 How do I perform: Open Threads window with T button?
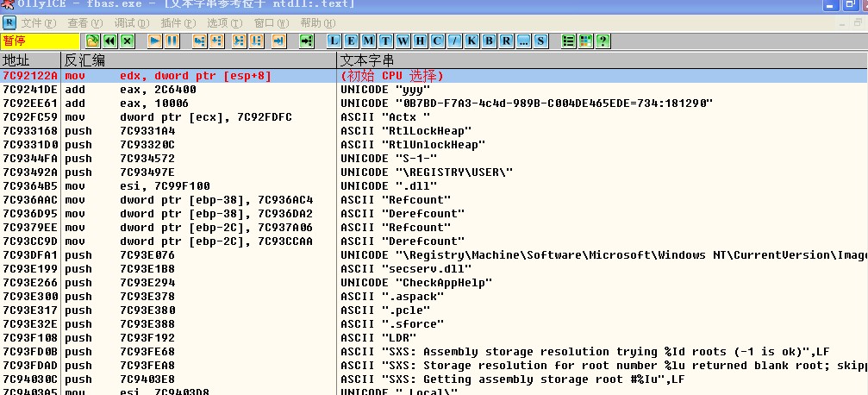(x=386, y=41)
